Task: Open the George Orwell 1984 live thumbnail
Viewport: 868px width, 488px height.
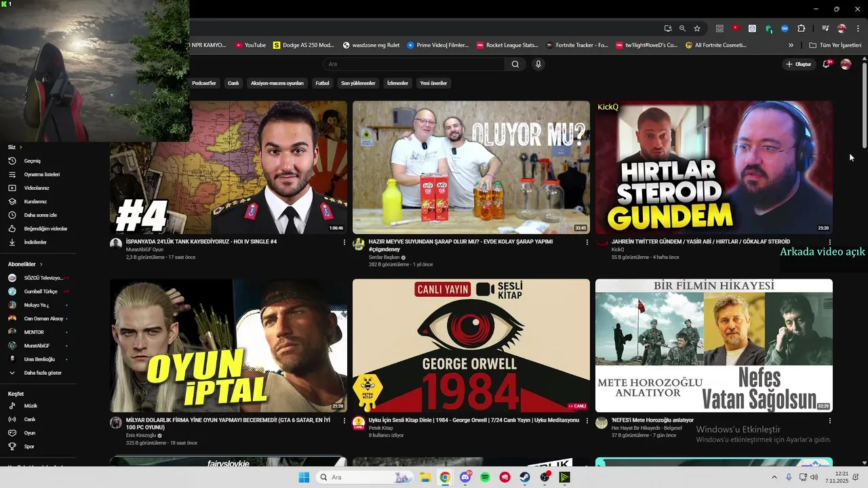Action: (x=471, y=346)
